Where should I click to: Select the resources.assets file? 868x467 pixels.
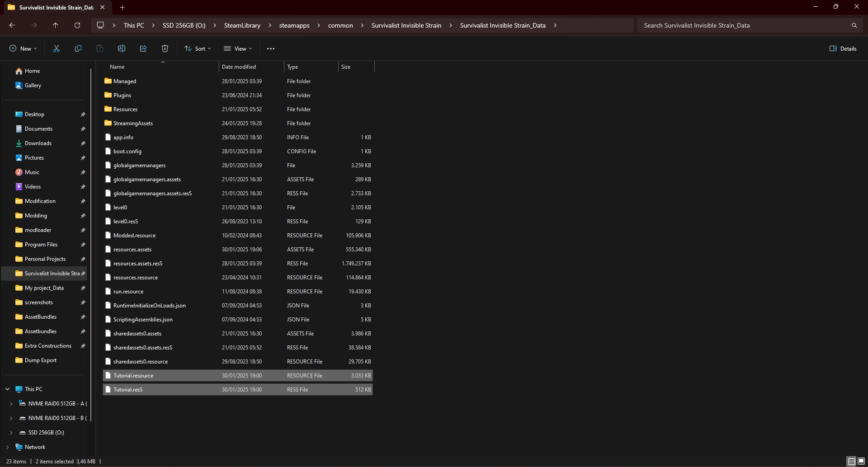[x=238, y=250]
